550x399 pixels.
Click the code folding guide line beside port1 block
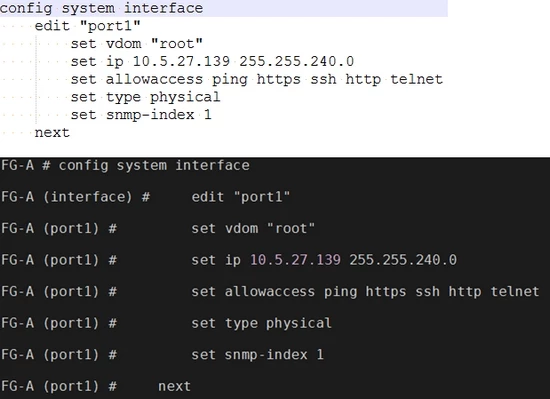(x=36, y=79)
